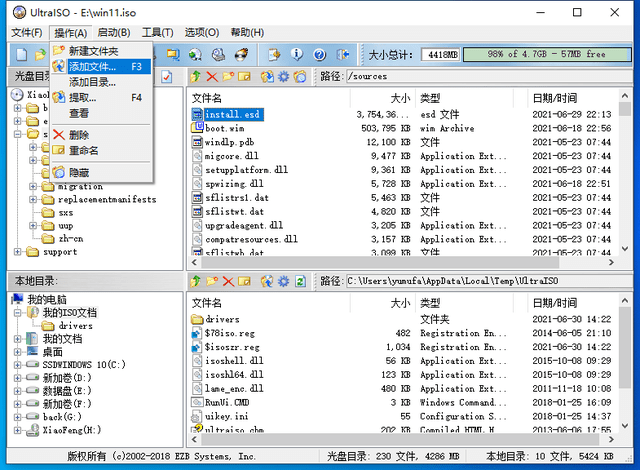
Task: Click the local pane New folder icon
Action: 212,281
